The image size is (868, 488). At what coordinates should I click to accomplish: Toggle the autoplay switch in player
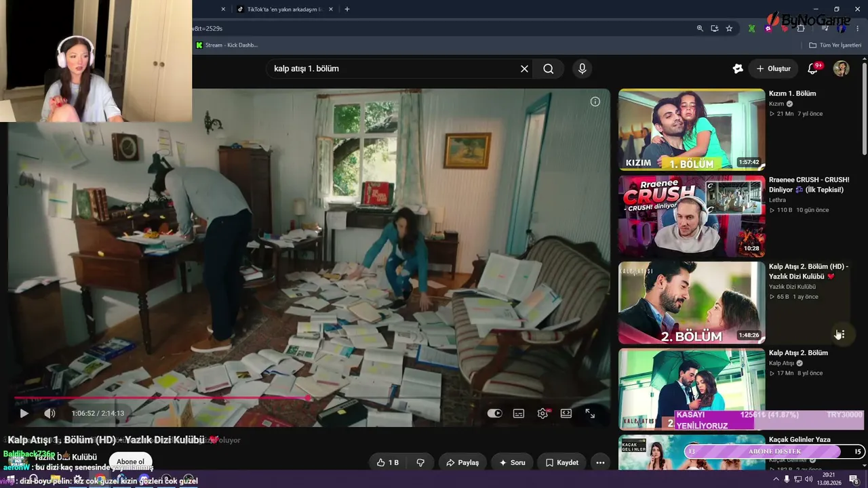tap(495, 413)
